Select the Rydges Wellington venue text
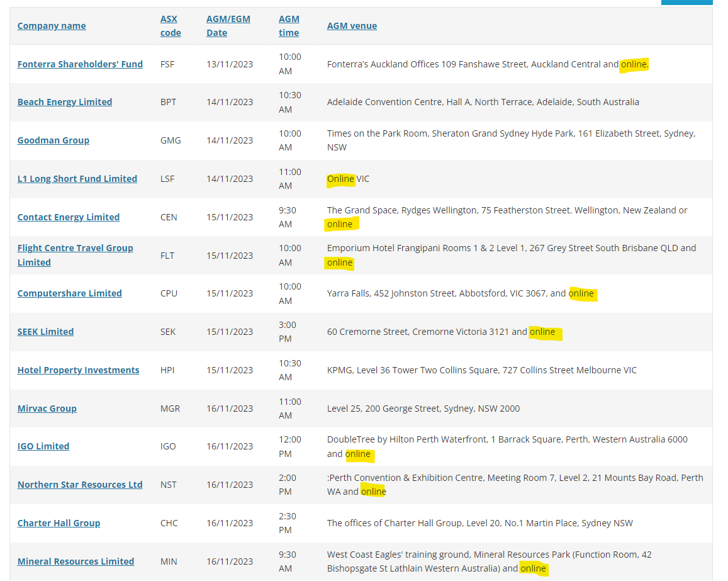Screen dimensions: 728x581 507,217
